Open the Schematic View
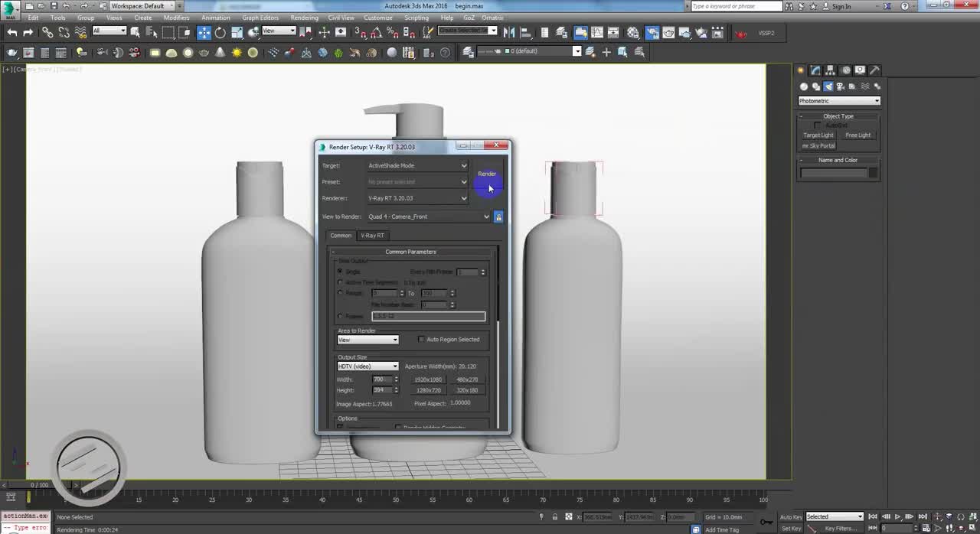This screenshot has width=980, height=534. point(614,33)
